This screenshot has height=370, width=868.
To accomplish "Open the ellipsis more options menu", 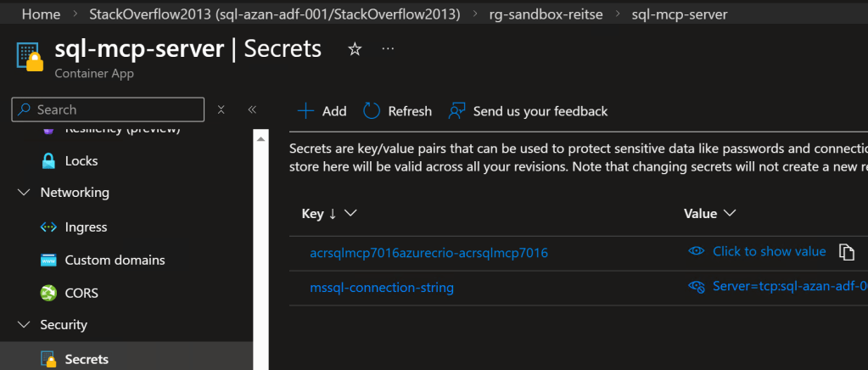I will (388, 49).
